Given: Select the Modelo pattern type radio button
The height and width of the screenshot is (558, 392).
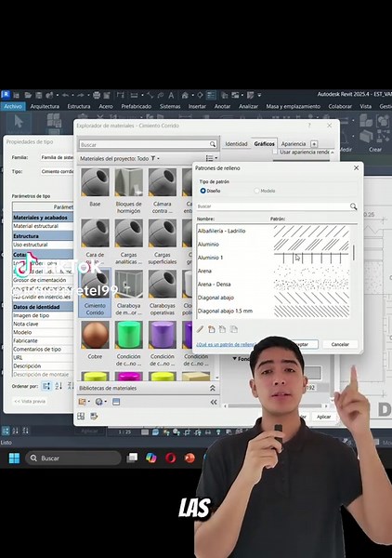Looking at the screenshot, I should 256,191.
